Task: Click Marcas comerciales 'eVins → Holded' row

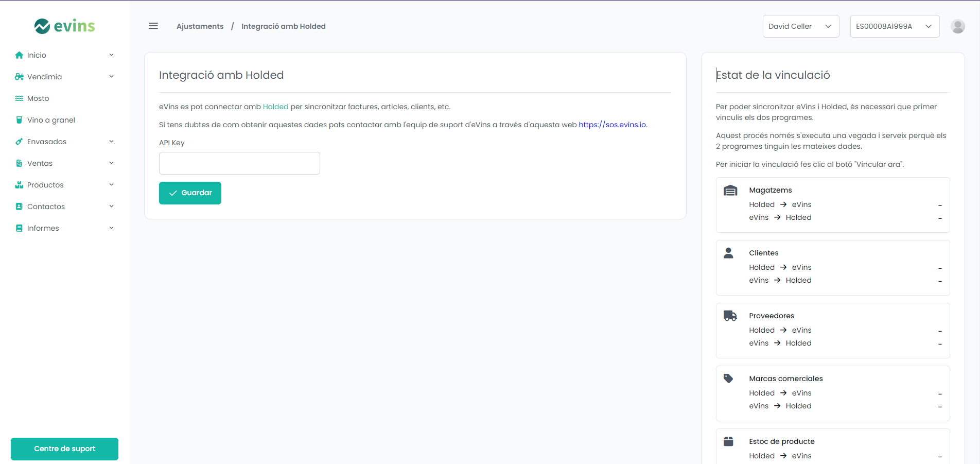Action: pyautogui.click(x=846, y=406)
